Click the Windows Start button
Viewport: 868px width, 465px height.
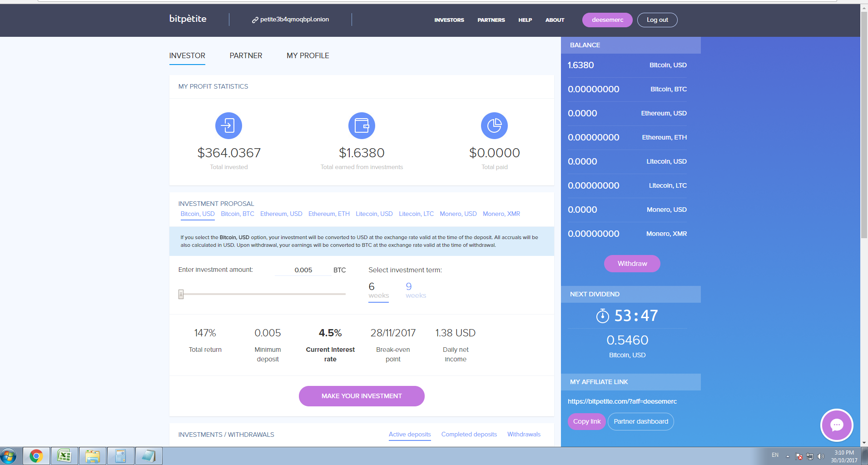[x=8, y=456]
